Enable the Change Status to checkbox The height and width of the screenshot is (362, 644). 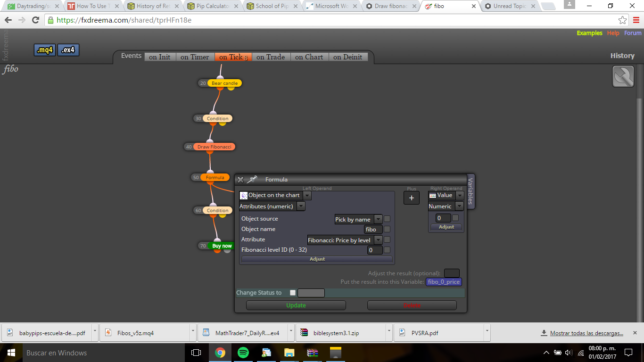point(293,293)
